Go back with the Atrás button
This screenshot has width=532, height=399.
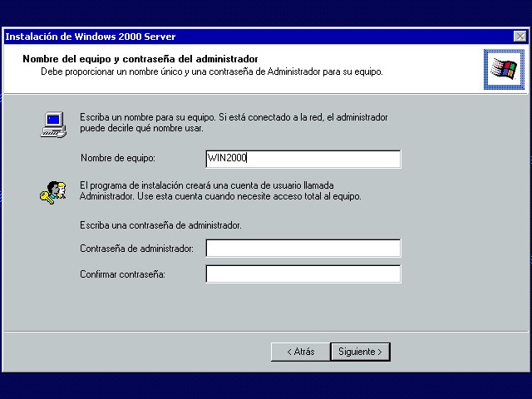tap(301, 352)
